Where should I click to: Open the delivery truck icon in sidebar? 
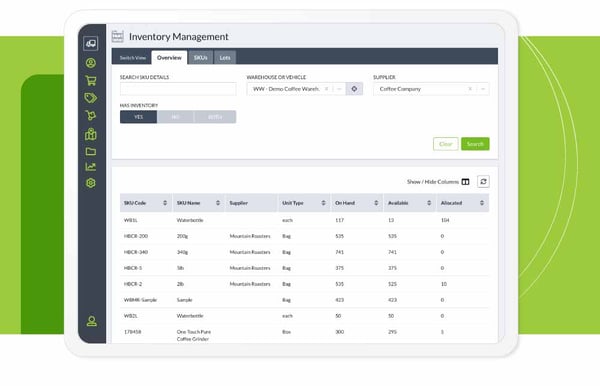(x=91, y=44)
